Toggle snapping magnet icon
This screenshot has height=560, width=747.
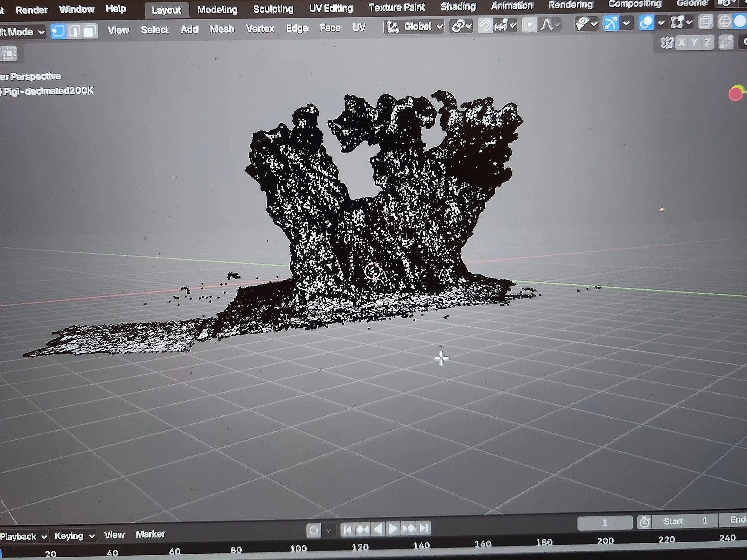coord(485,25)
